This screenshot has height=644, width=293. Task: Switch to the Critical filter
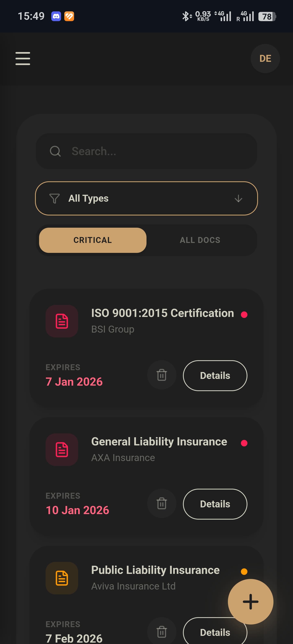(93, 240)
